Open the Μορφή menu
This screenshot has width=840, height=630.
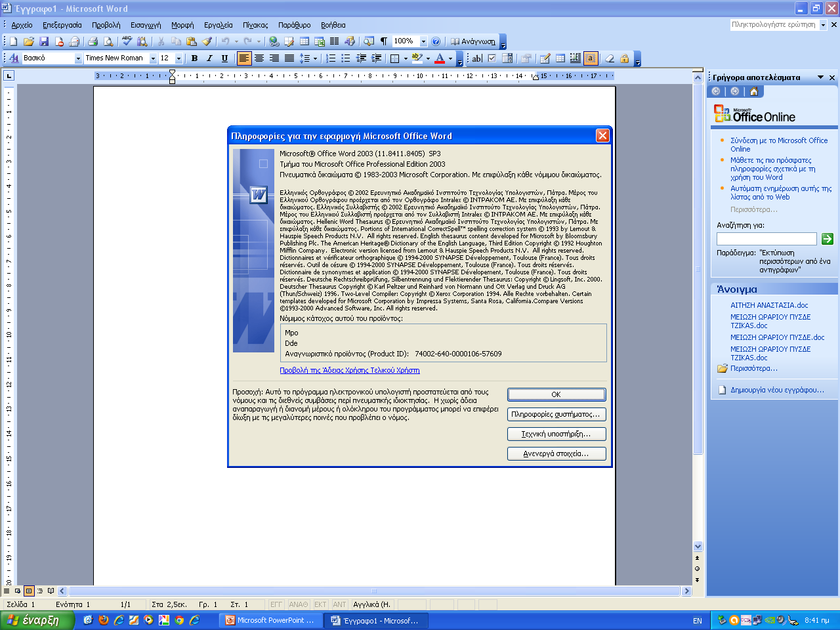[x=182, y=25]
